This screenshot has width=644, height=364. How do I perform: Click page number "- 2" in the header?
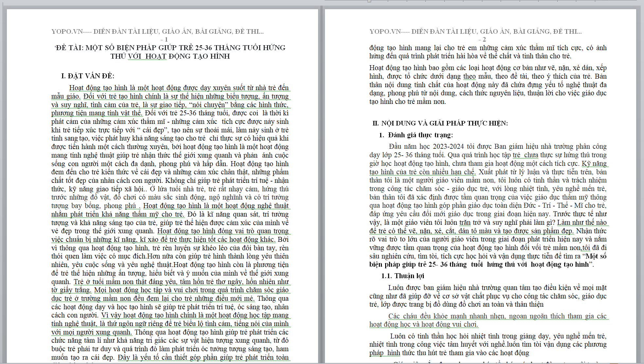[482, 39]
